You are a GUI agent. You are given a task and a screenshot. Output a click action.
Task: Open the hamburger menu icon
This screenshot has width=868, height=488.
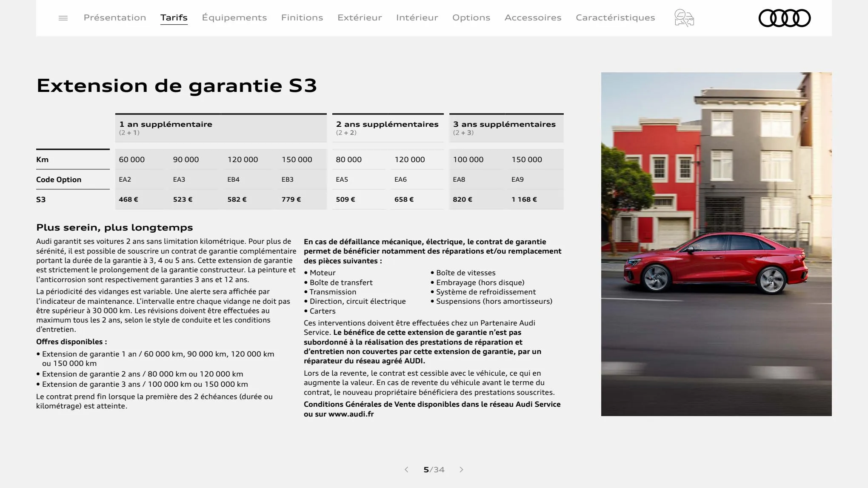[63, 18]
